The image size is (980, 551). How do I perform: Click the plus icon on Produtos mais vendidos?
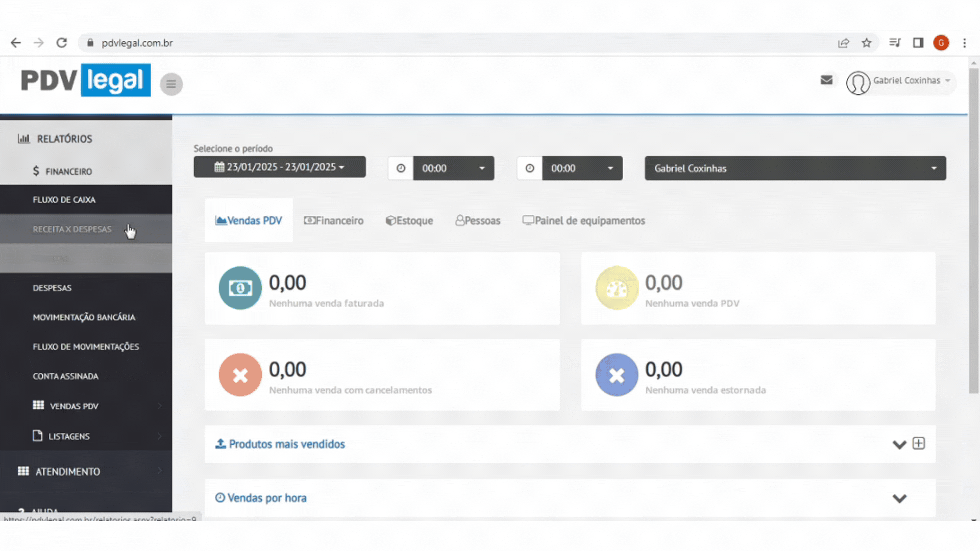pyautogui.click(x=919, y=443)
